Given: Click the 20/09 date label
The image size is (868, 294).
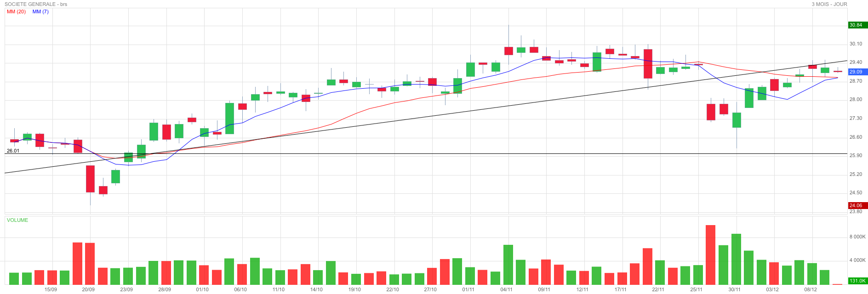Looking at the screenshot, I should pos(88,289).
